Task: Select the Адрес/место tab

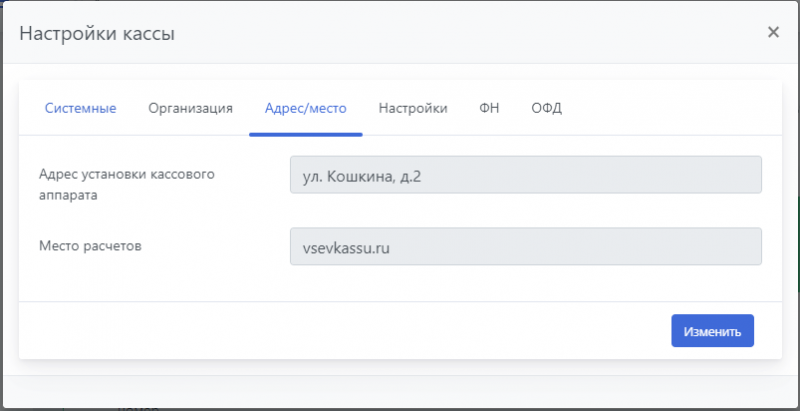Action: click(x=305, y=108)
